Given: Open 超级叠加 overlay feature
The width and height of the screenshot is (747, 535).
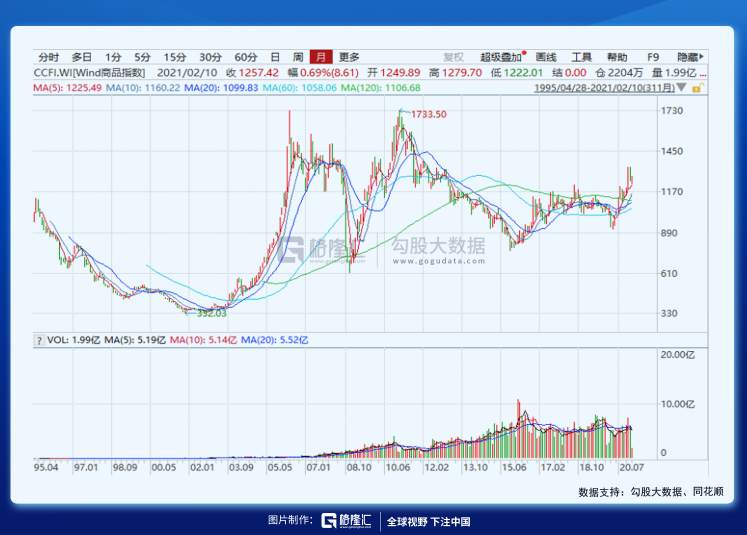Looking at the screenshot, I should 501,57.
